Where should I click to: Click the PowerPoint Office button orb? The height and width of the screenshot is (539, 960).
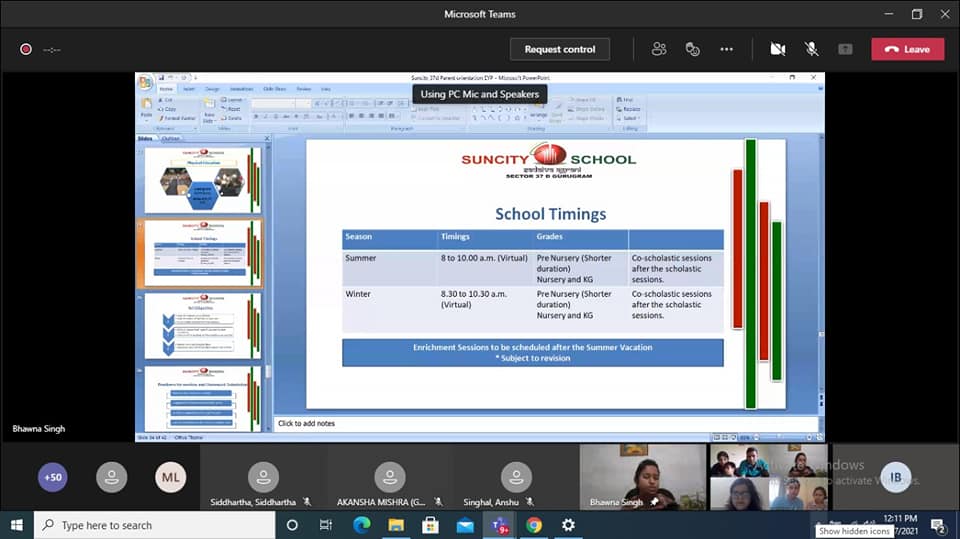click(145, 82)
